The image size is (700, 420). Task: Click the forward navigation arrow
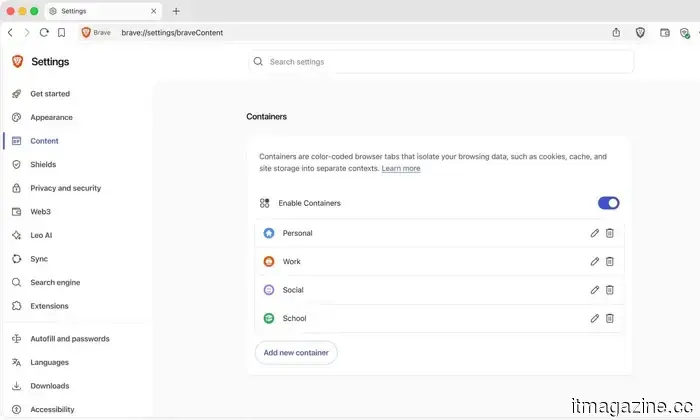tap(27, 33)
